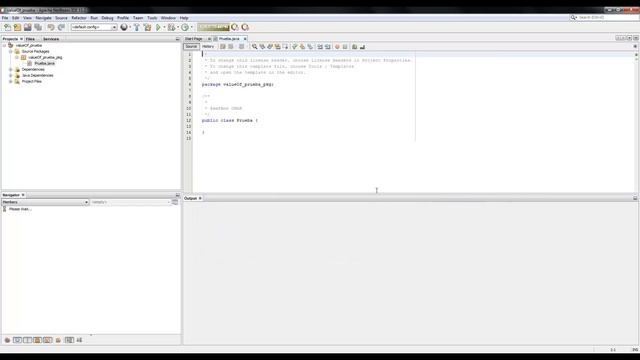Expand the Java Dependencies node

tap(11, 76)
